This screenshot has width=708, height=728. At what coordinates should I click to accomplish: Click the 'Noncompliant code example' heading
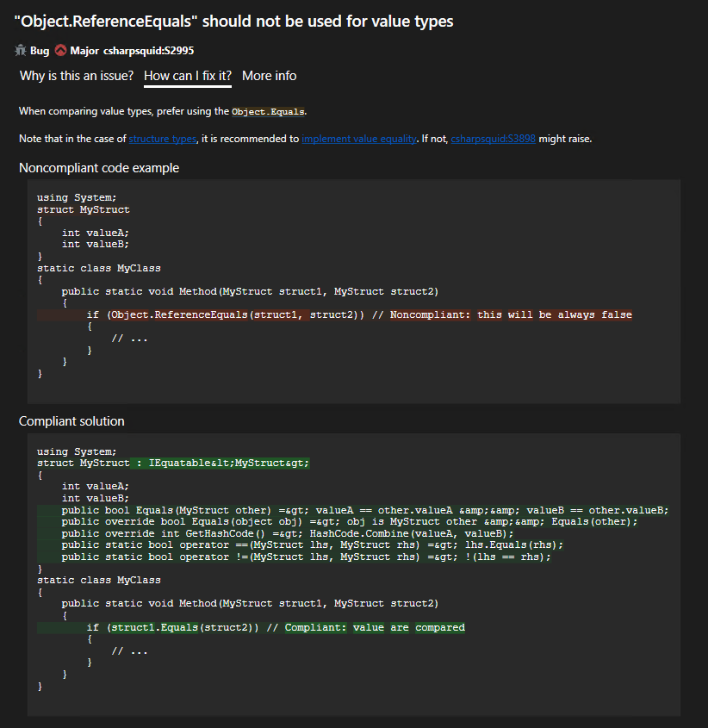[x=99, y=168]
